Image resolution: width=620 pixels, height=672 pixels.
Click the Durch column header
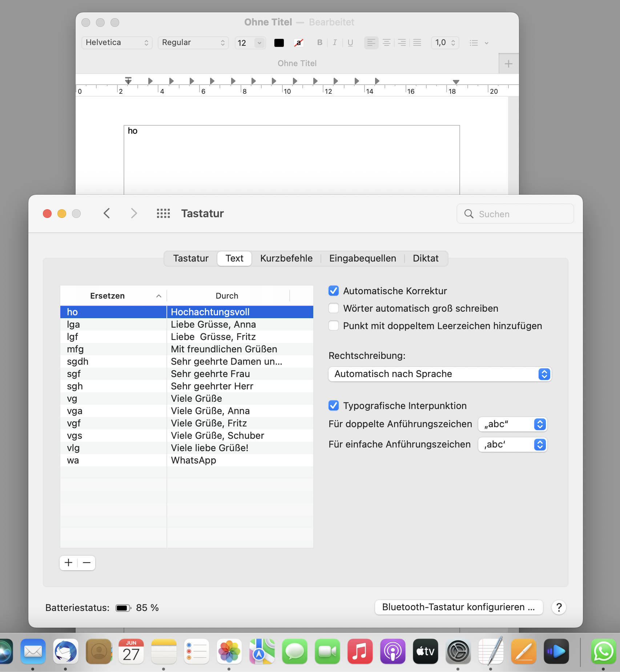pos(228,296)
